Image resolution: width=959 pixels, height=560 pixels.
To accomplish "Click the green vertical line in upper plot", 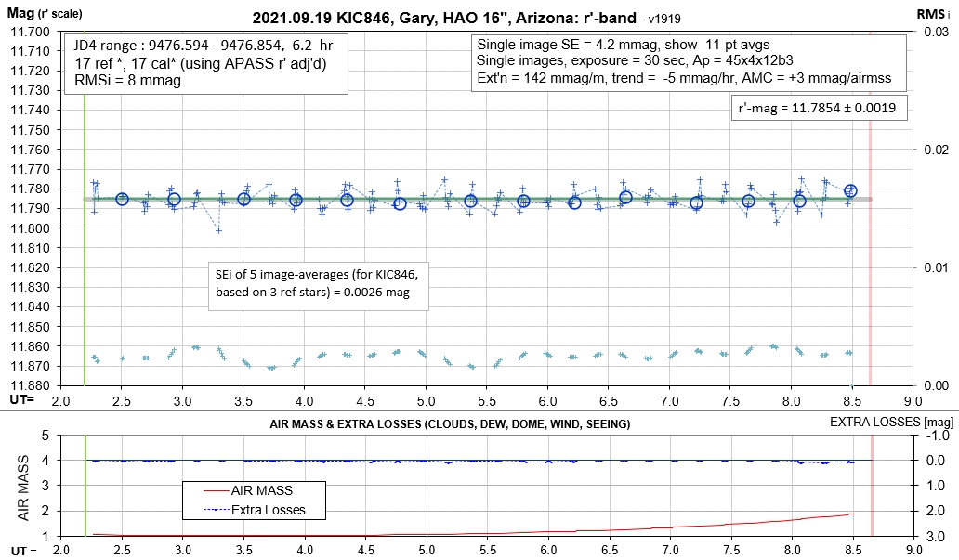I will pos(85,279).
